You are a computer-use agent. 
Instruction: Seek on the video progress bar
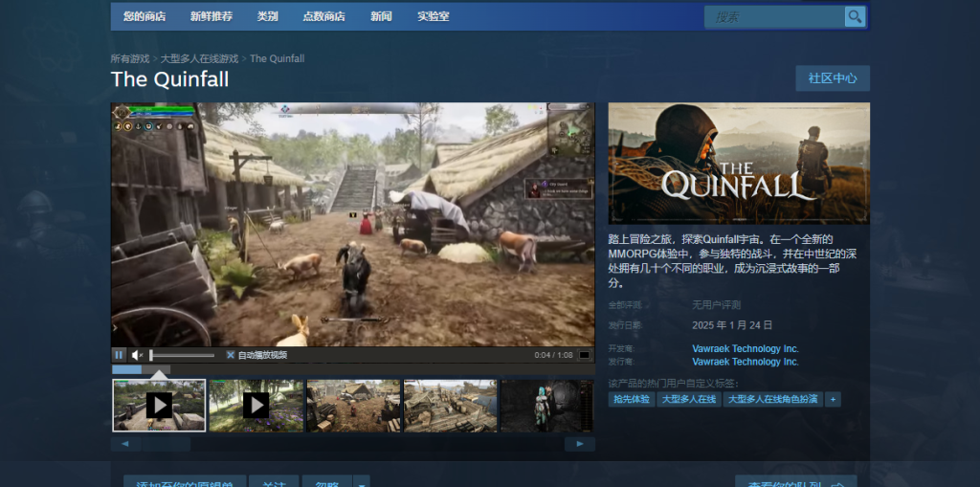(352, 369)
